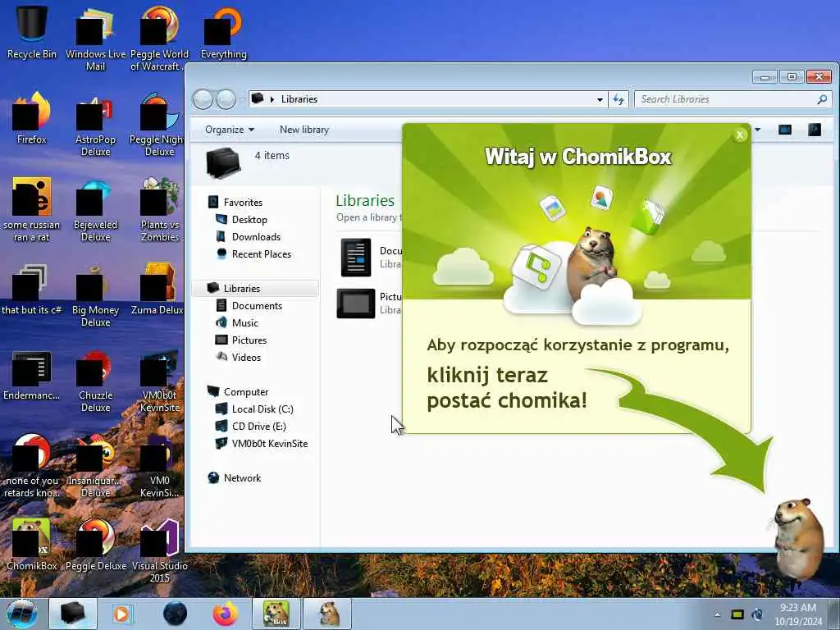Launch Visual Studio 2015 desktop icon
Screen dimensions: 840x630
(x=159, y=550)
